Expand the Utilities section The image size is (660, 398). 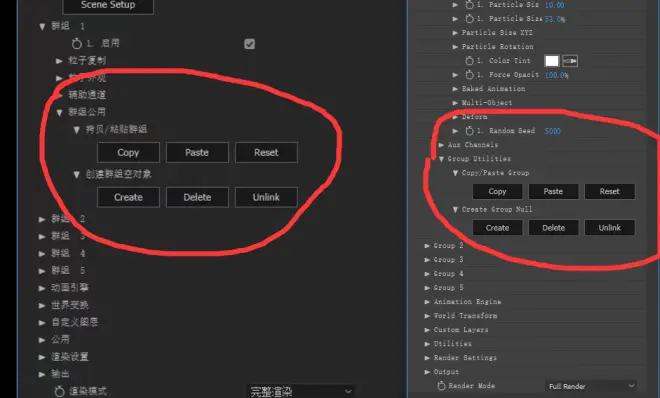(x=427, y=344)
